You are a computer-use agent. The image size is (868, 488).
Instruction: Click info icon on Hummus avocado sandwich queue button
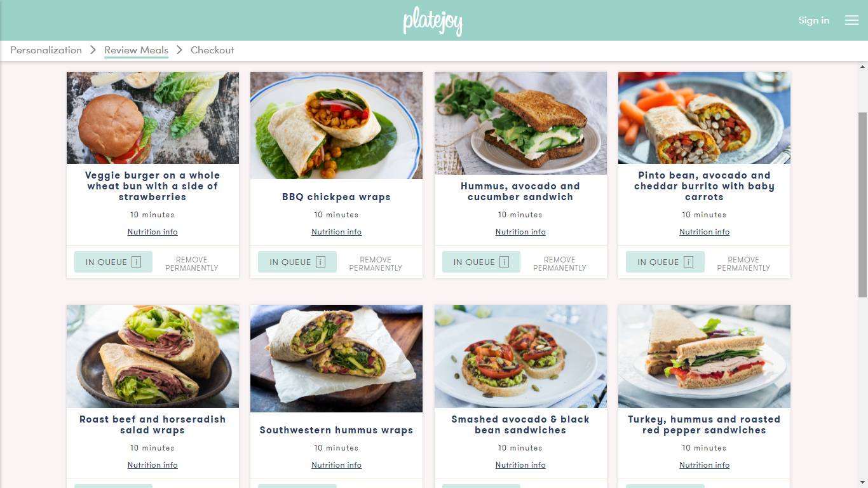pyautogui.click(x=504, y=262)
